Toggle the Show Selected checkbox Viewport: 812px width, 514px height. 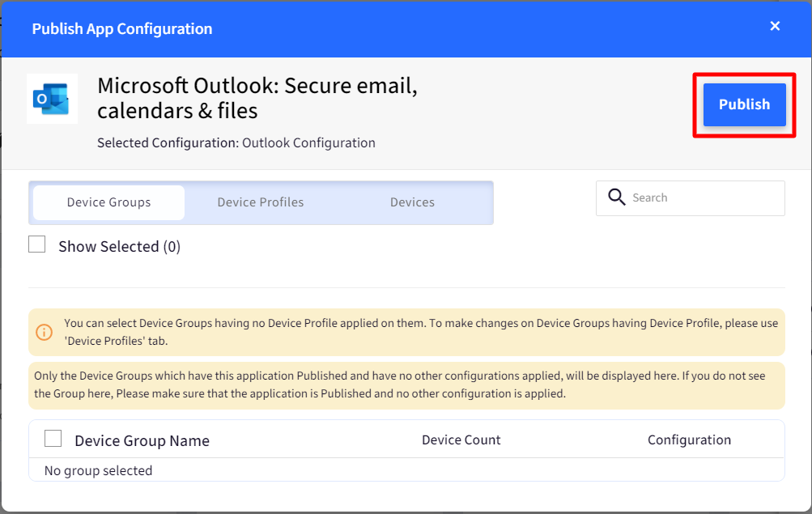tap(36, 244)
